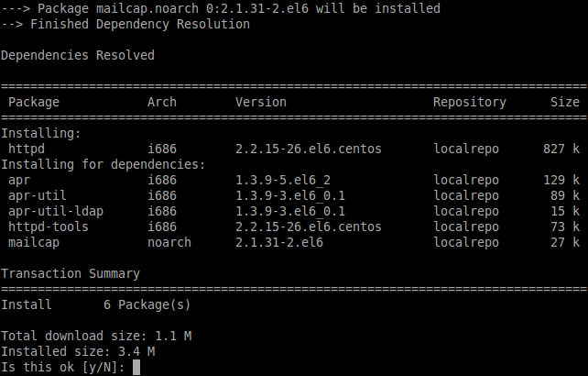Viewport: 588px width, 376px height.
Task: Click 'Total download size: 1.1 M' line
Action: [x=96, y=336]
